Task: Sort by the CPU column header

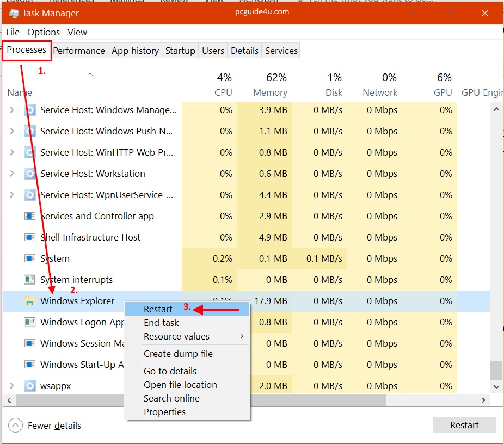Action: click(210, 86)
